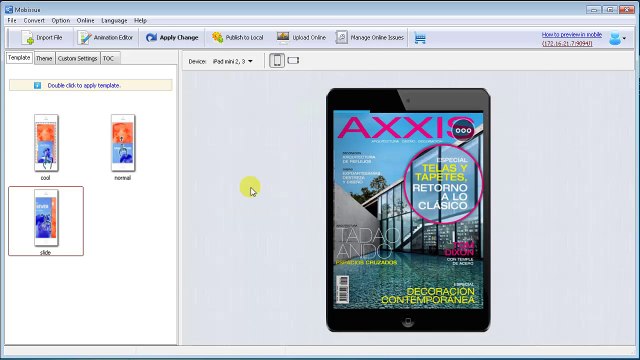Click the user account avatar icon
The image size is (640, 360).
pos(615,38)
